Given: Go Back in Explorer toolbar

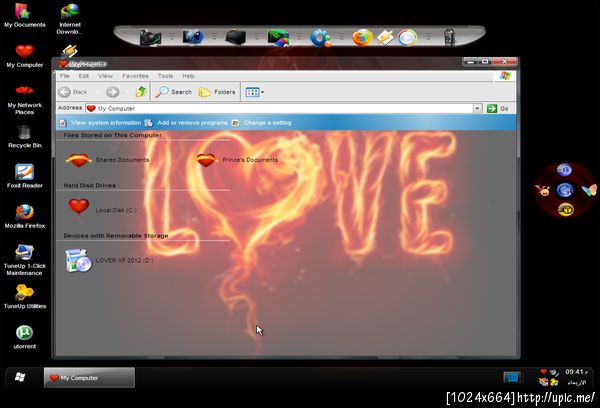Looking at the screenshot, I should [73, 92].
